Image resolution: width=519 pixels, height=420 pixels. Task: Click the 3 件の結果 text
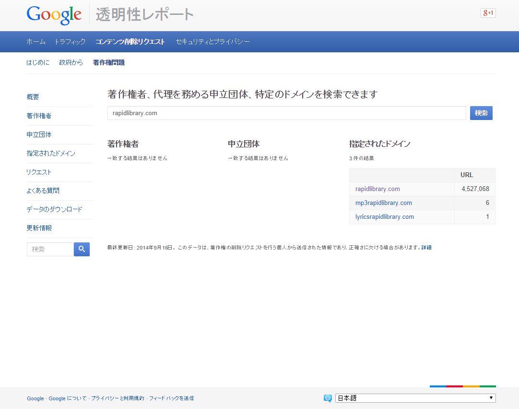[x=362, y=158]
